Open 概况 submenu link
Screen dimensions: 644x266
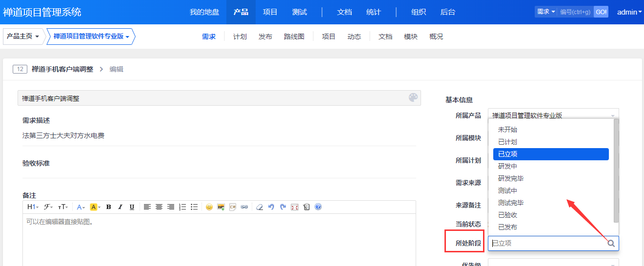[x=436, y=37]
